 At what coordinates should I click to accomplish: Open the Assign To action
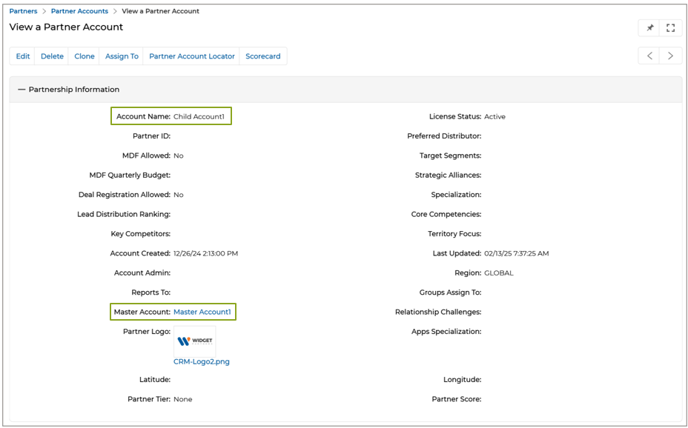122,57
